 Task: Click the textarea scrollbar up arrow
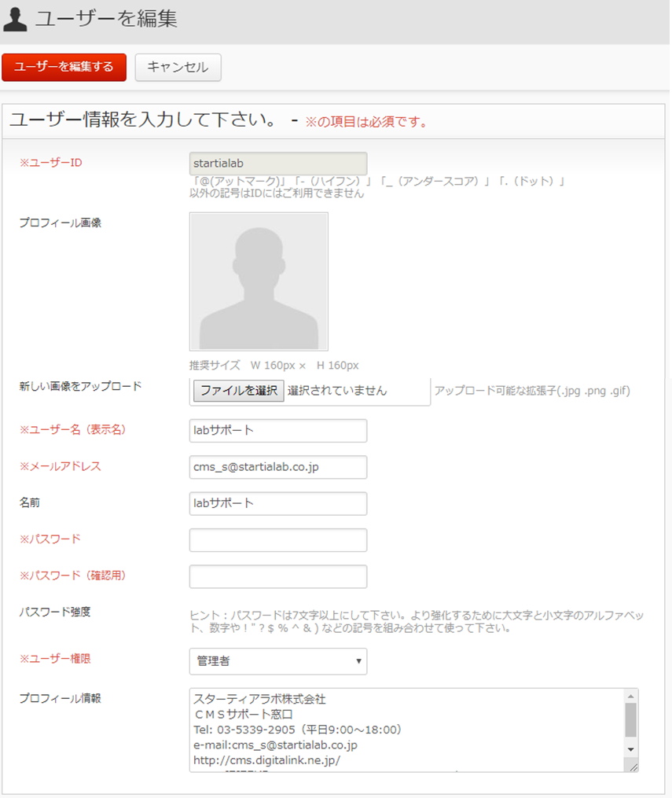tap(631, 696)
